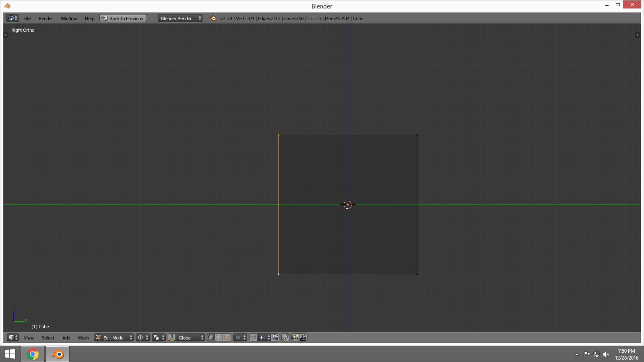Toggle the 3D manipulator widget

tap(172, 337)
